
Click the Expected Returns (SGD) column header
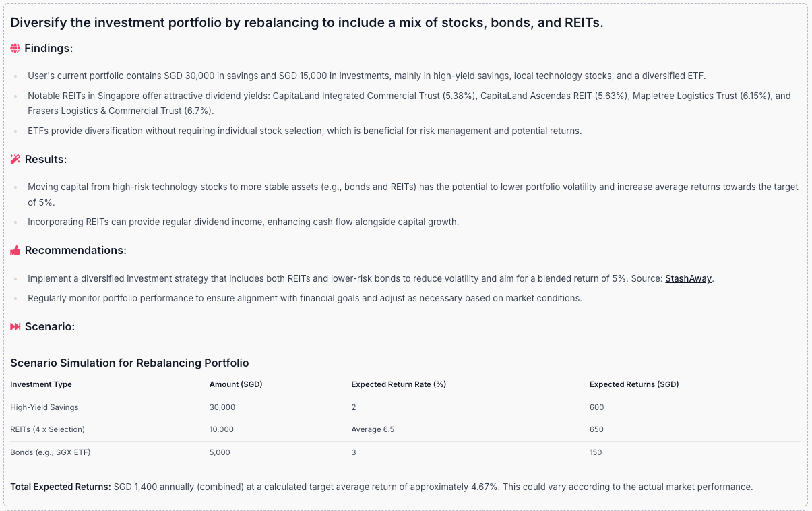[x=634, y=384]
